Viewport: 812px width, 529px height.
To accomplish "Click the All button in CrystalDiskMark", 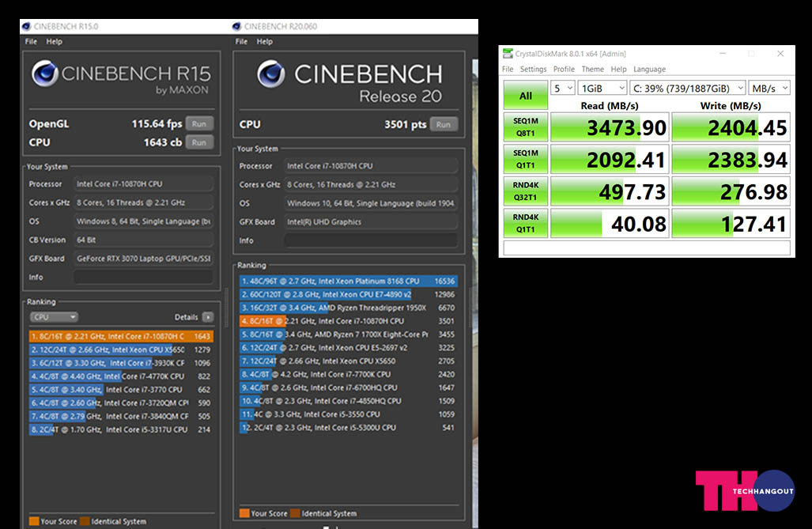I will (526, 96).
